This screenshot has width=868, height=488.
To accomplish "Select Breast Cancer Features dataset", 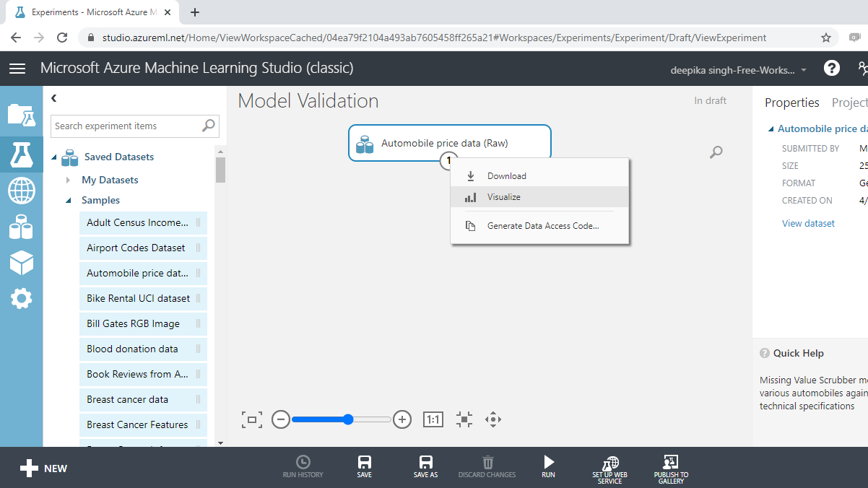I will 144,424.
